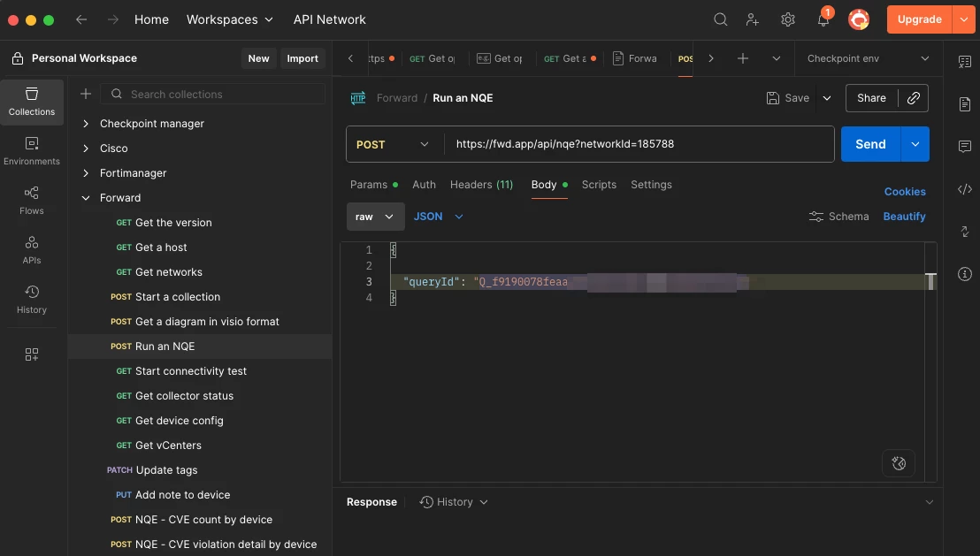Open the Upgrade options arrow
This screenshot has width=980, height=556.
963,19
